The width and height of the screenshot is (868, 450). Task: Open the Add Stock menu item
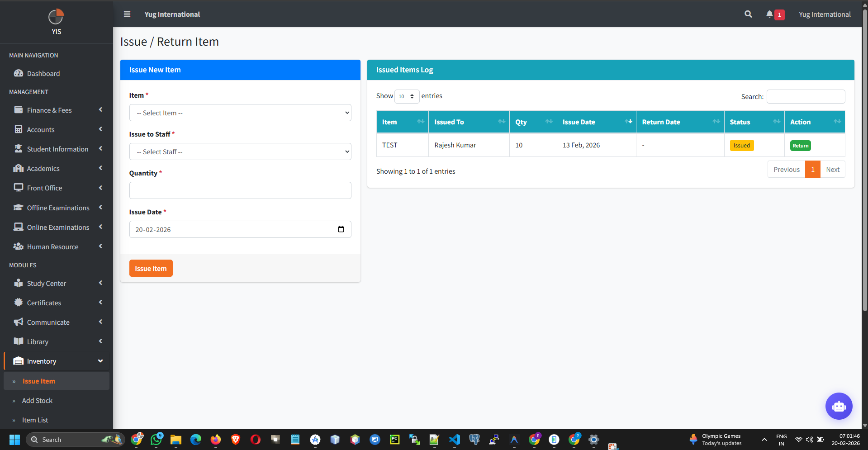[38, 400]
